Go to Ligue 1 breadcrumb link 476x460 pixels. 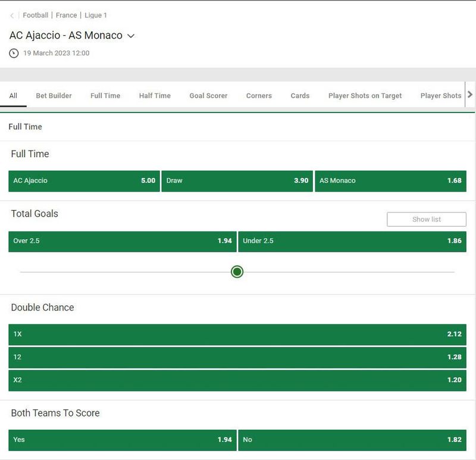(x=96, y=15)
